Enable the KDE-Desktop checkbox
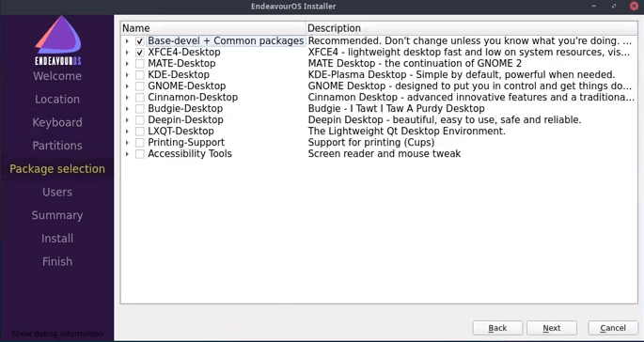This screenshot has height=342, width=644. (140, 75)
